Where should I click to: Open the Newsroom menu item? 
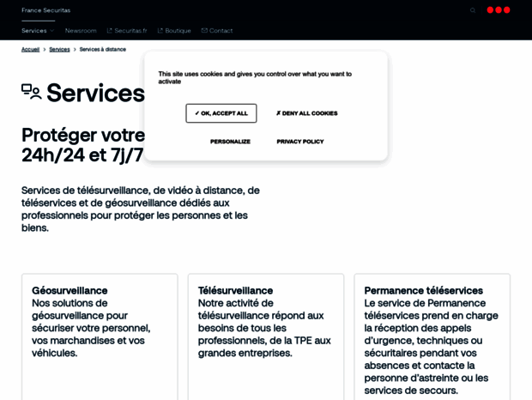[x=81, y=31]
